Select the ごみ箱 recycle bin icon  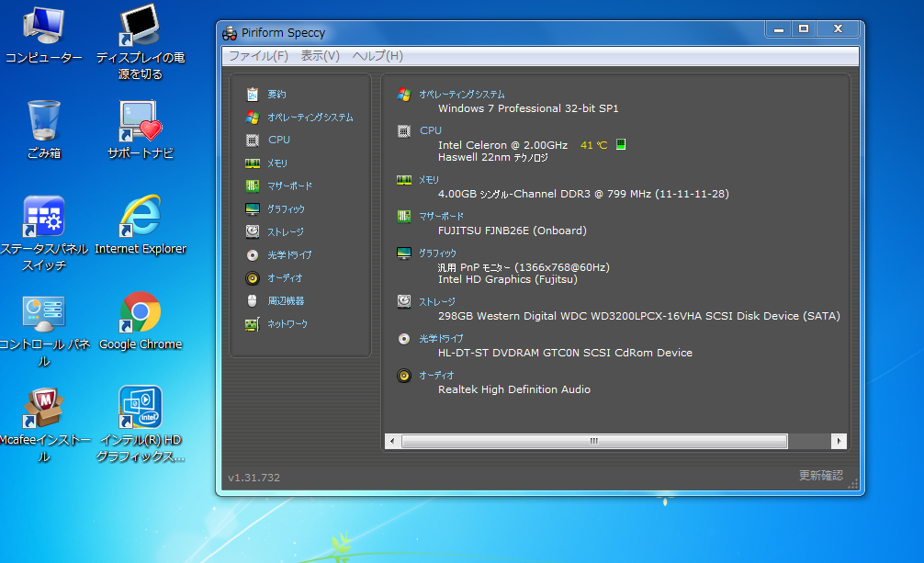(44, 129)
